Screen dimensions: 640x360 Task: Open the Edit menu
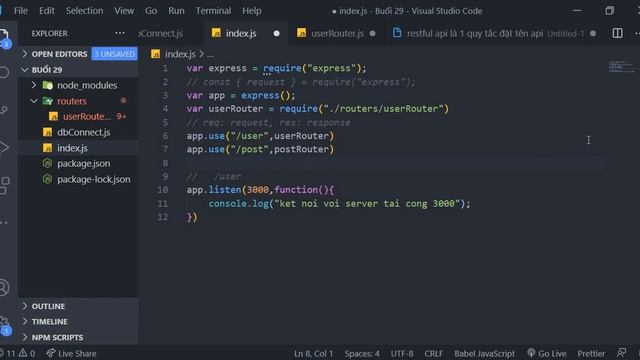[x=47, y=11]
